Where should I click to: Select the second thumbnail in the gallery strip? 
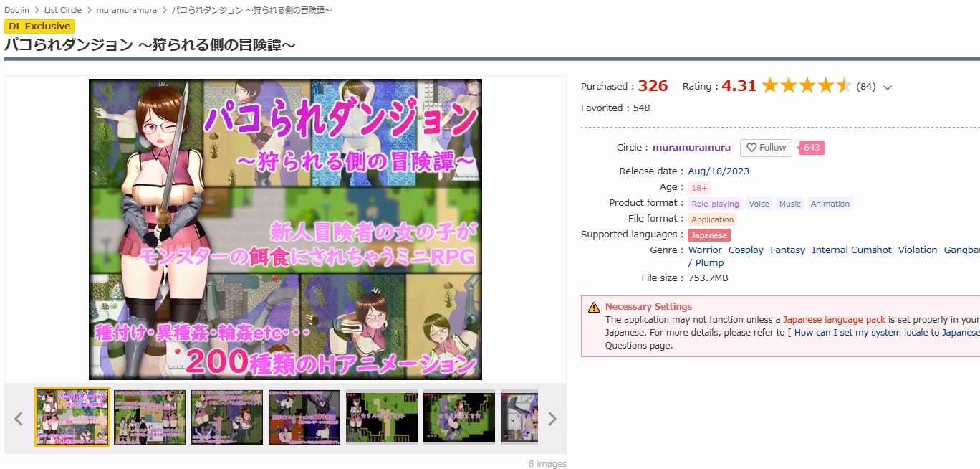pos(150,417)
